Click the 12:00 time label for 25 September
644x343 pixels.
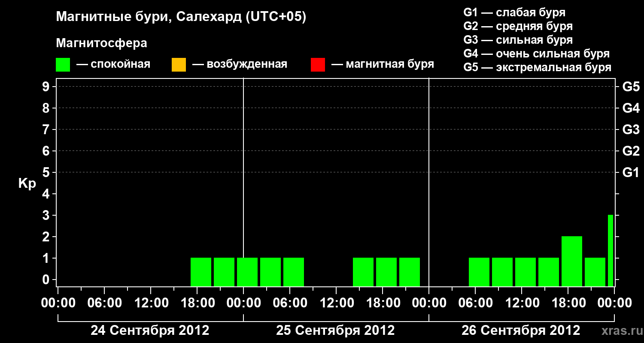336,303
